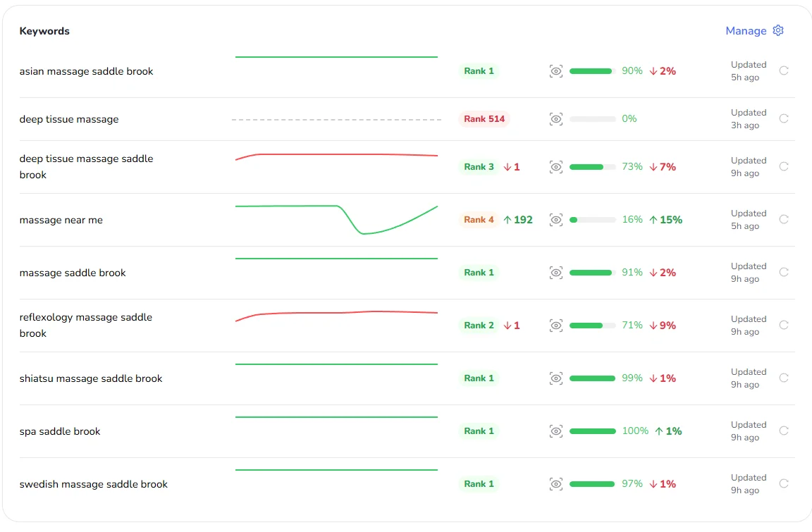Click refresh icon for 'massage saddle brook'
812x532 pixels.
coord(784,272)
